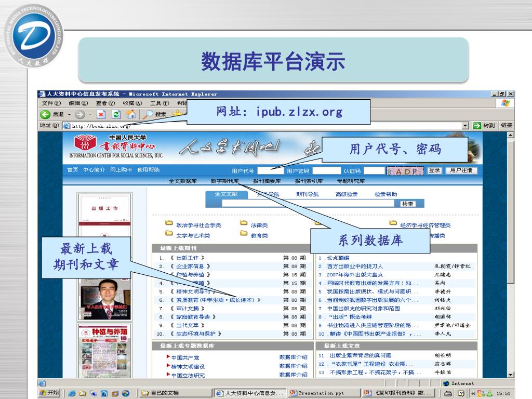Click the folder icon beside 法律类
The height and width of the screenshot is (399, 532).
tap(244, 223)
